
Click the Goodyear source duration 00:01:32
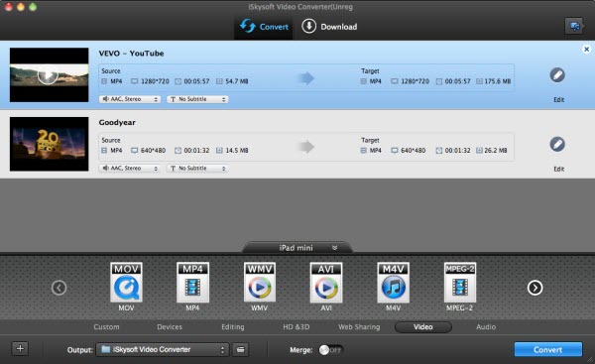click(196, 151)
